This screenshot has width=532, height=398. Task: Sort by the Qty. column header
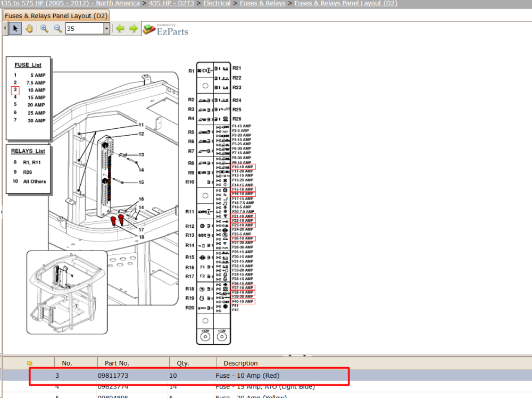click(182, 363)
